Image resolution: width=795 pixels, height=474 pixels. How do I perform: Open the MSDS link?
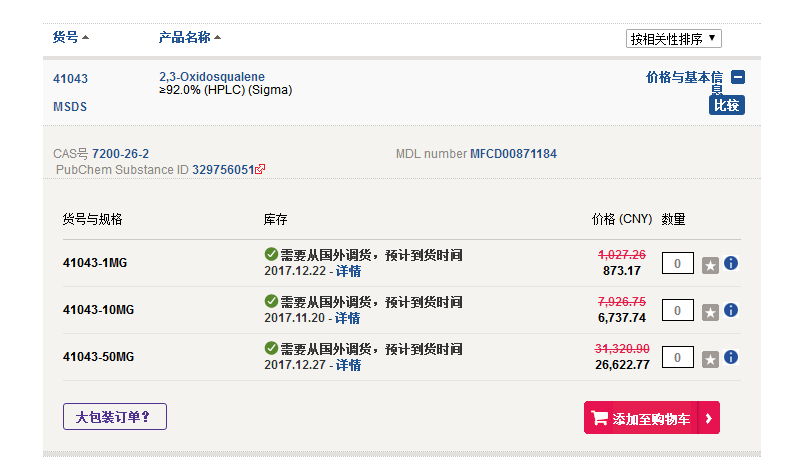point(70,106)
